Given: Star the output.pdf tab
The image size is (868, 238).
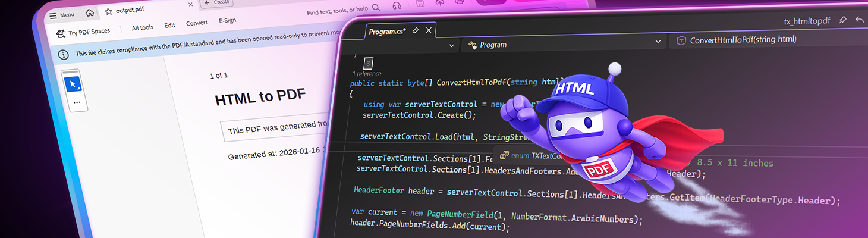Looking at the screenshot, I should click(x=108, y=11).
